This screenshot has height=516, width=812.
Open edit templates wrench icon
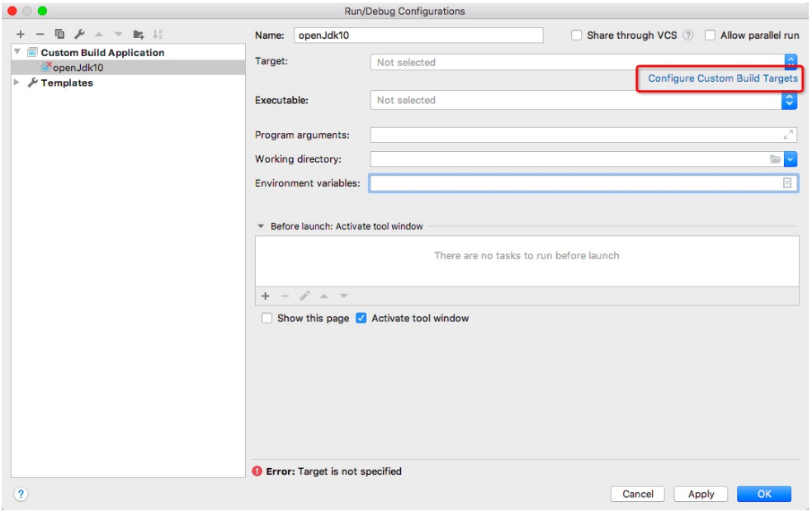(79, 34)
